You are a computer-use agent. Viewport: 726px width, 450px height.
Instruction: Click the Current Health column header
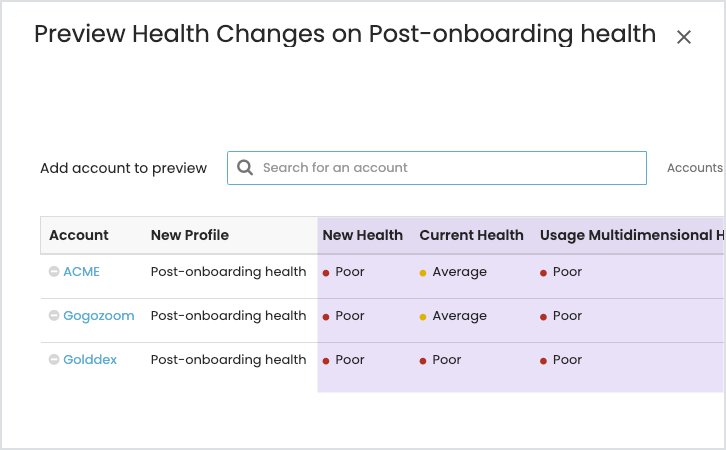471,236
